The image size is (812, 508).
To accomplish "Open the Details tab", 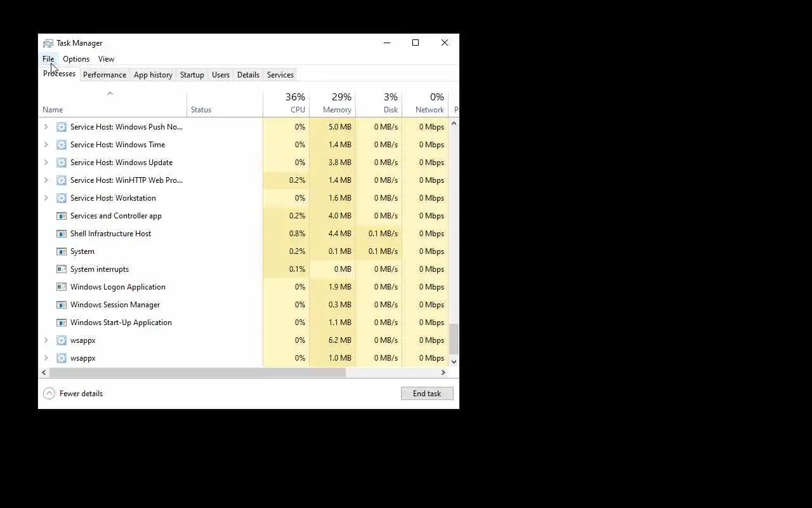I will [x=248, y=75].
